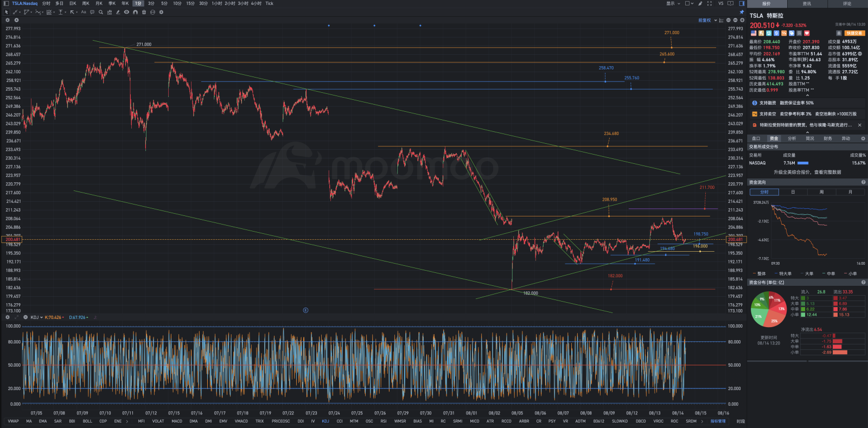
Task: Click the earnings E marker on chart
Action: tap(305, 310)
